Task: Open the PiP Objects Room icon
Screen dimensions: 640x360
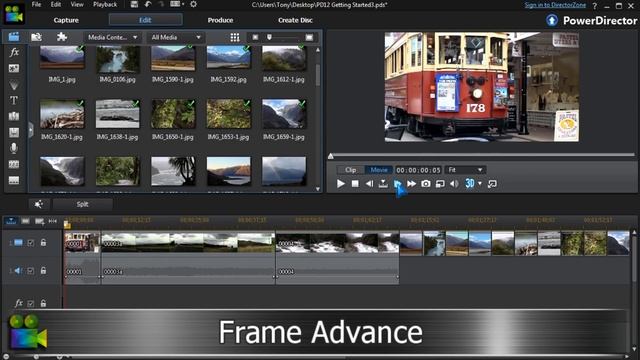Action: [14, 68]
